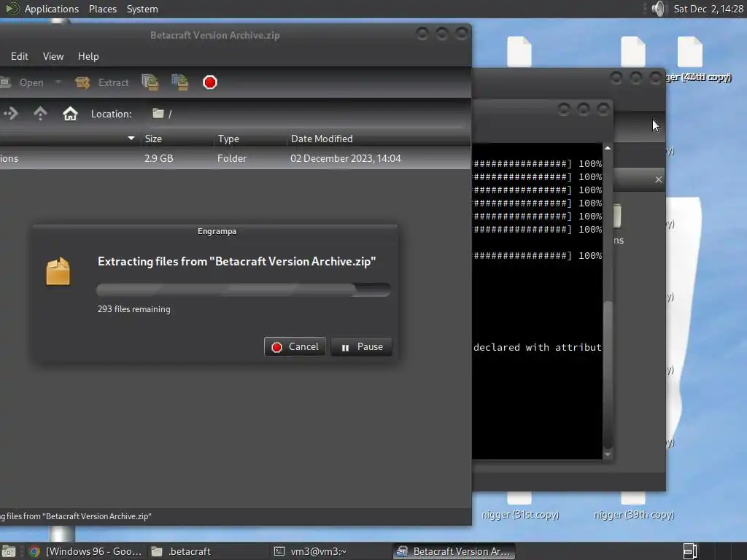The image size is (747, 560).
Task: Click the Add folder toolbar icon
Action: (x=180, y=82)
